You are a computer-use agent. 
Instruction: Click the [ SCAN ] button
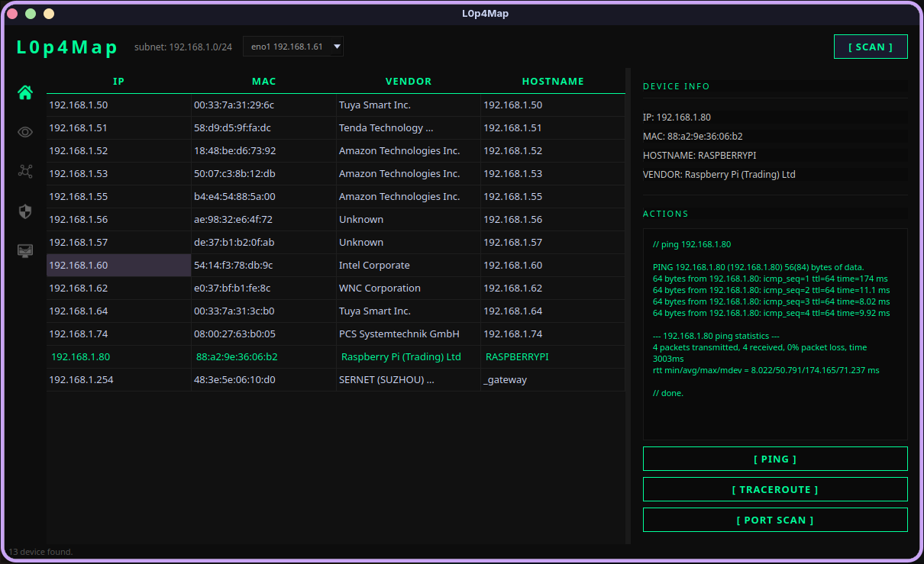point(871,47)
